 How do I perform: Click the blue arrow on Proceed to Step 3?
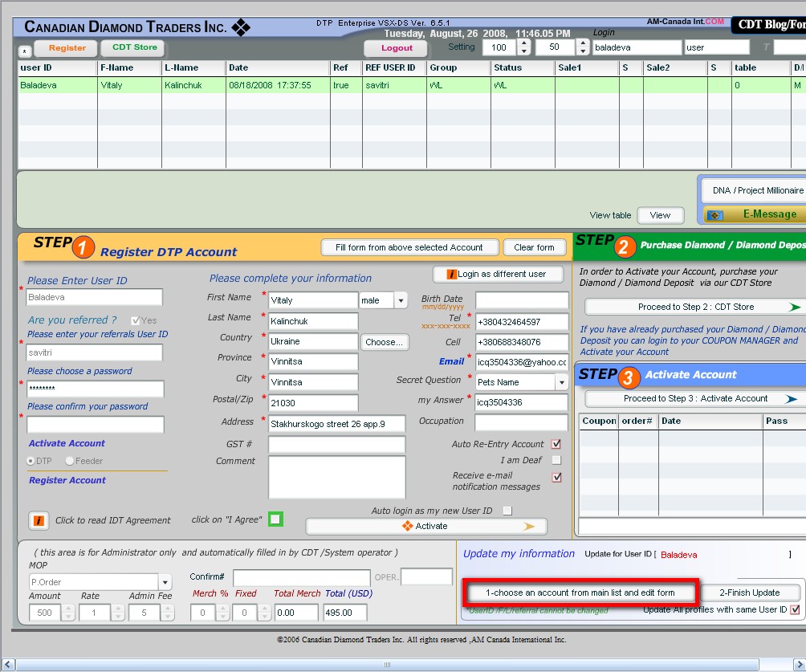click(x=791, y=399)
